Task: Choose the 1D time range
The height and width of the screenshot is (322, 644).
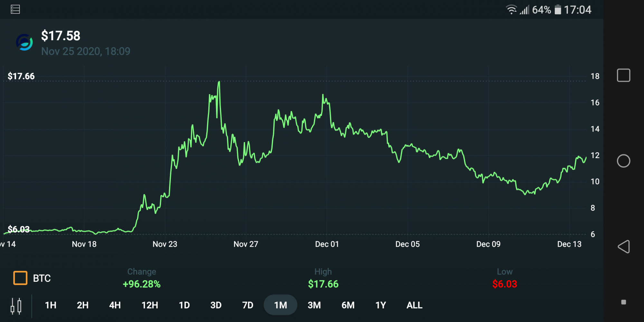Action: pos(184,305)
